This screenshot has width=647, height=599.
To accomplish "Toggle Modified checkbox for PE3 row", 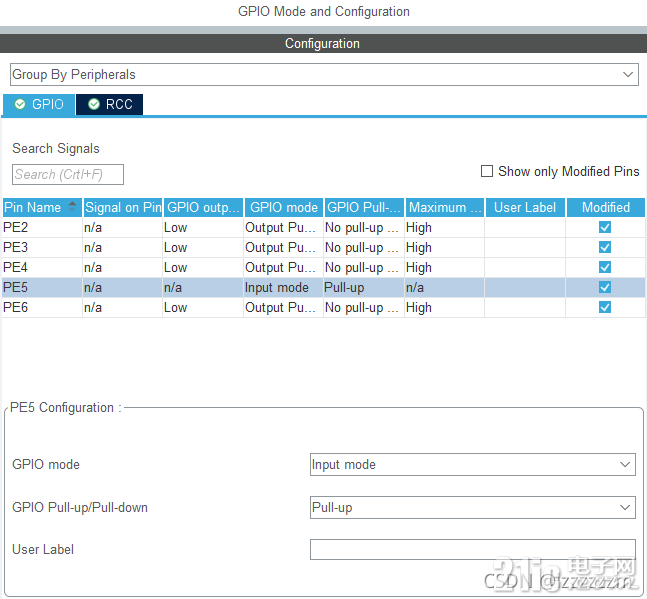I will point(605,247).
